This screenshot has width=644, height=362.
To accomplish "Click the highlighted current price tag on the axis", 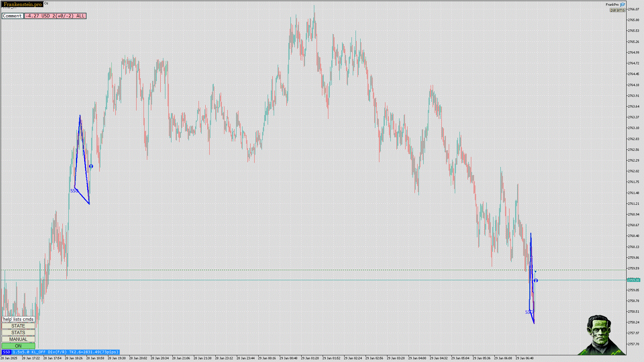I will click(633, 280).
